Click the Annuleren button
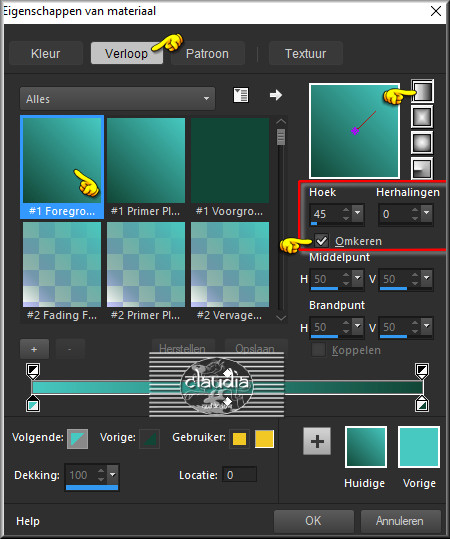The width and height of the screenshot is (450, 539). pos(400,520)
